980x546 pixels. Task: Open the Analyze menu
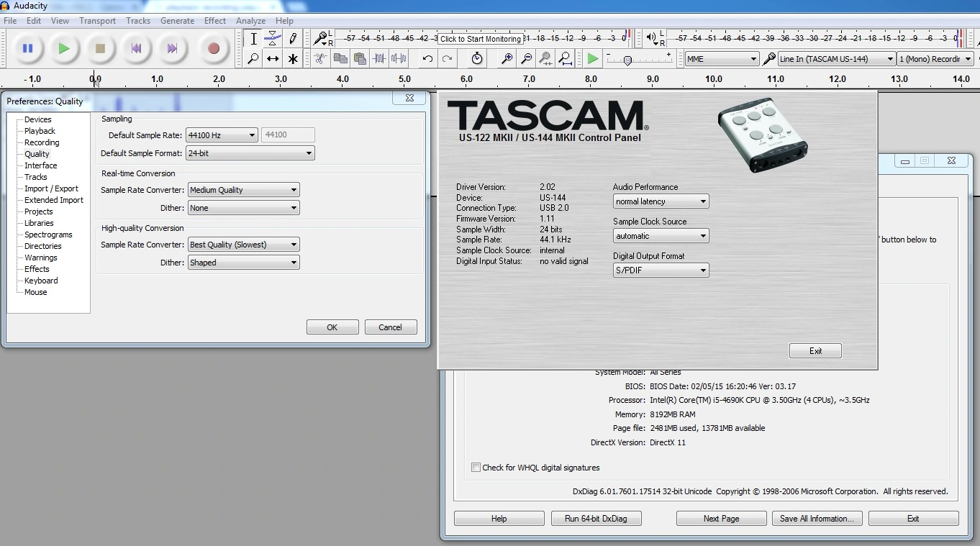250,21
